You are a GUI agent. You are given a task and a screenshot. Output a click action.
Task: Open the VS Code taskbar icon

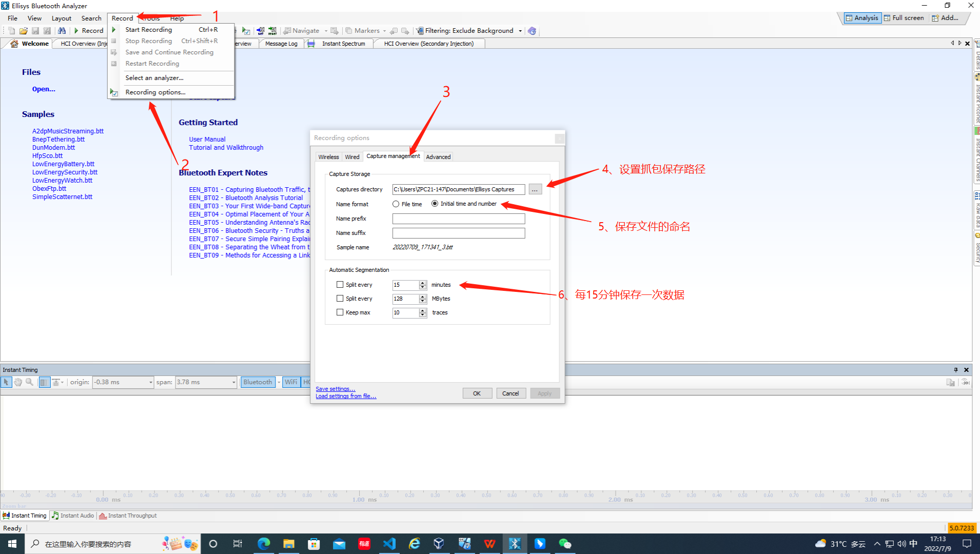pyautogui.click(x=389, y=544)
